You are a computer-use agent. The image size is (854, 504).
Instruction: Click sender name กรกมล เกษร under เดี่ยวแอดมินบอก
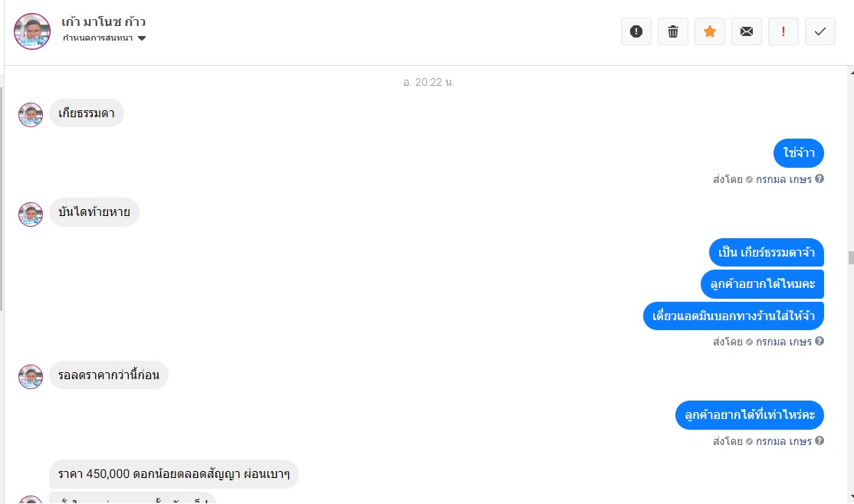tap(783, 342)
